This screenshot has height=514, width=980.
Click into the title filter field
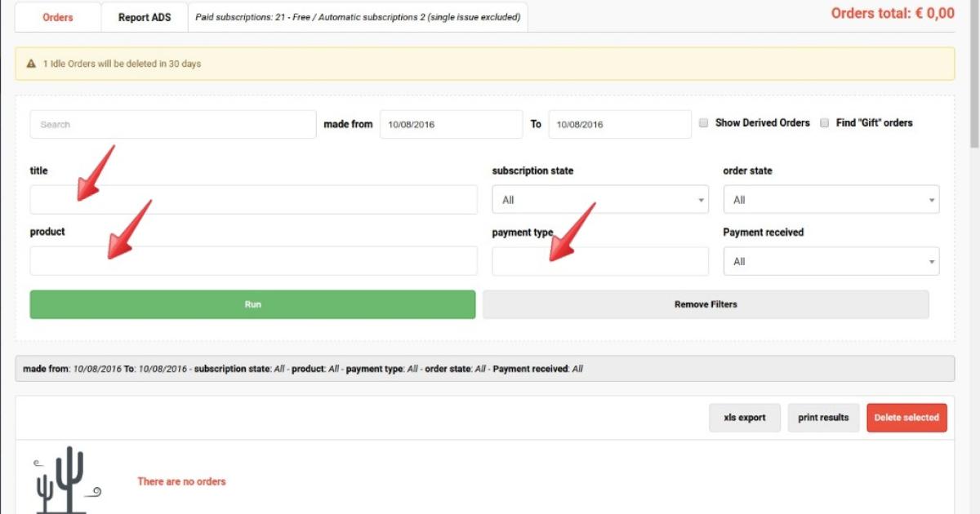(253, 200)
